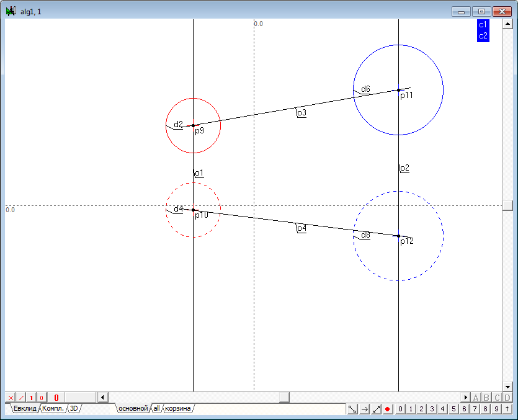Select the c1 item in blue list
Viewport: 518px width, 420px height.
[x=483, y=25]
